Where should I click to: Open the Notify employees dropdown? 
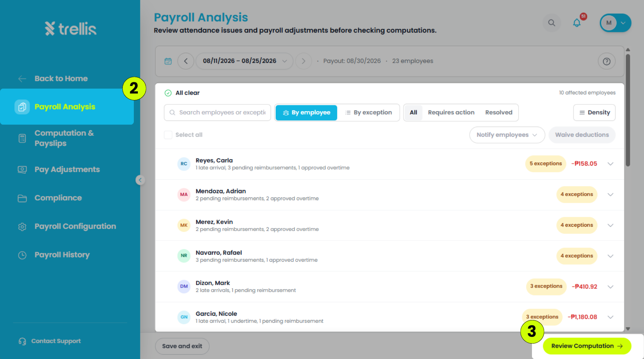[507, 135]
